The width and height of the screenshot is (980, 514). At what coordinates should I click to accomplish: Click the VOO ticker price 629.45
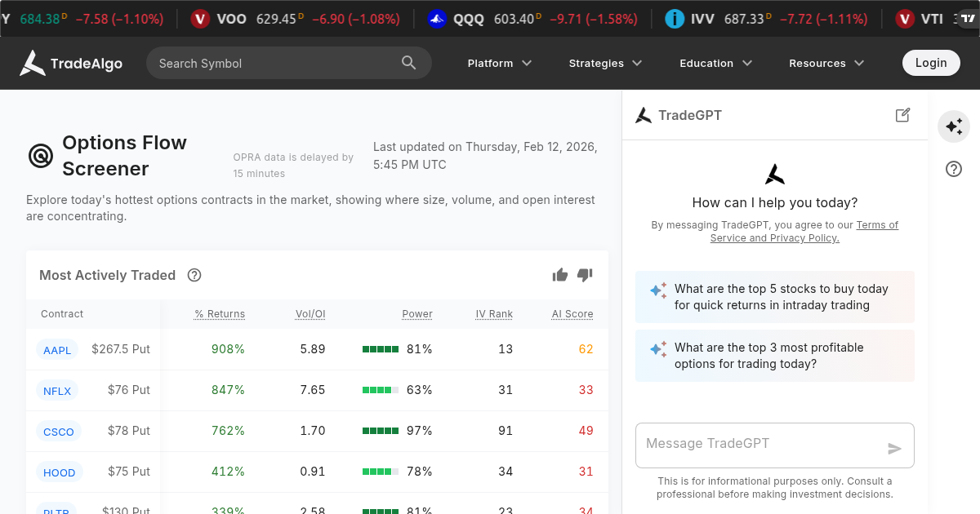pyautogui.click(x=275, y=19)
